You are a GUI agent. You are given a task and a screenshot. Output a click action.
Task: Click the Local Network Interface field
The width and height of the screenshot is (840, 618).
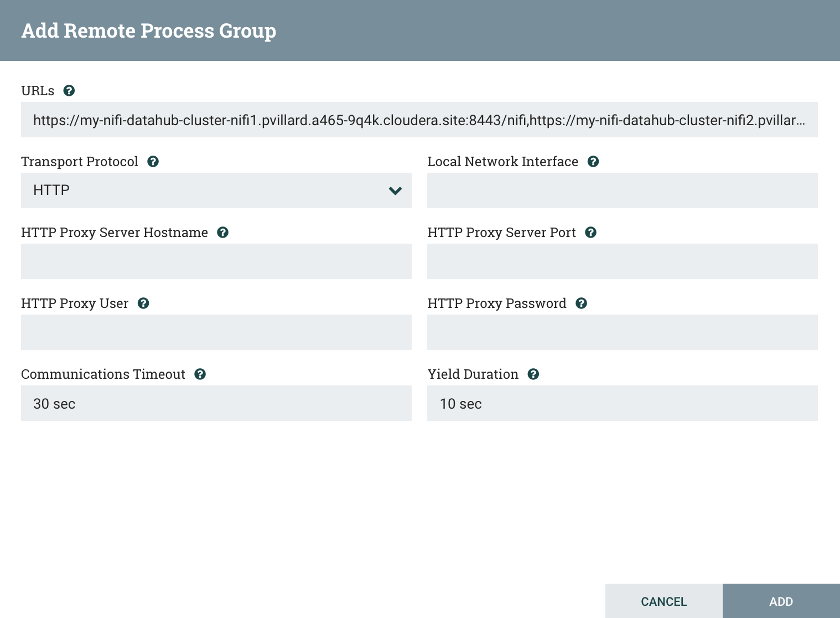click(622, 190)
